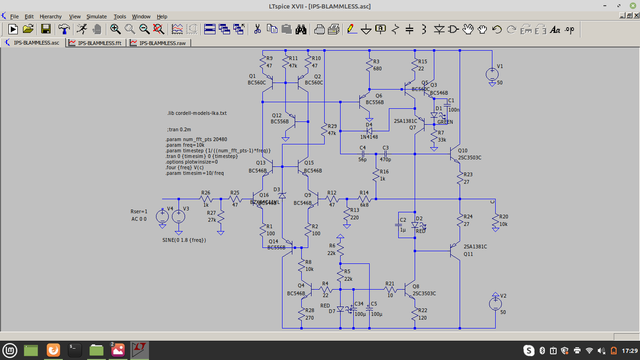
Task: Click the Copy icon in toolbar
Action: (272, 29)
